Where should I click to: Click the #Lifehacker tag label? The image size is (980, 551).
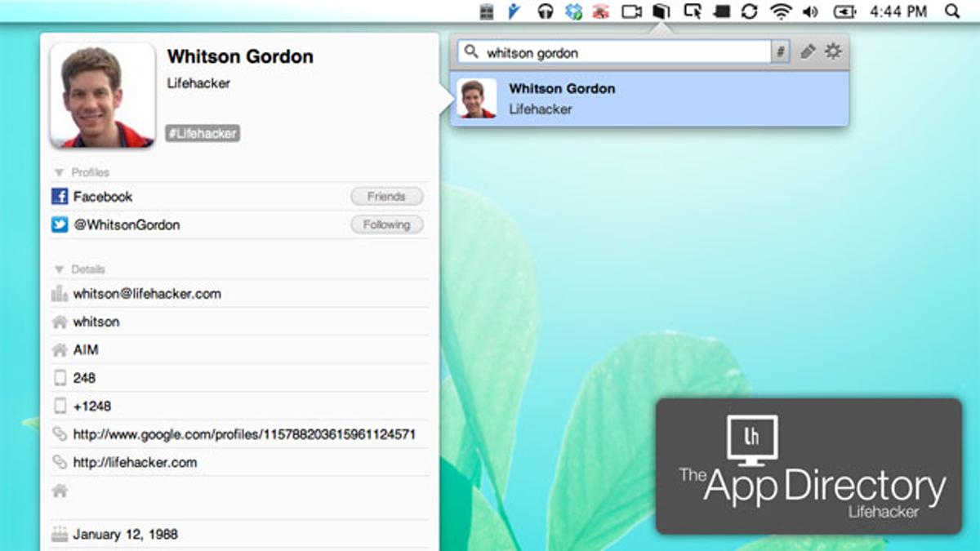(203, 133)
